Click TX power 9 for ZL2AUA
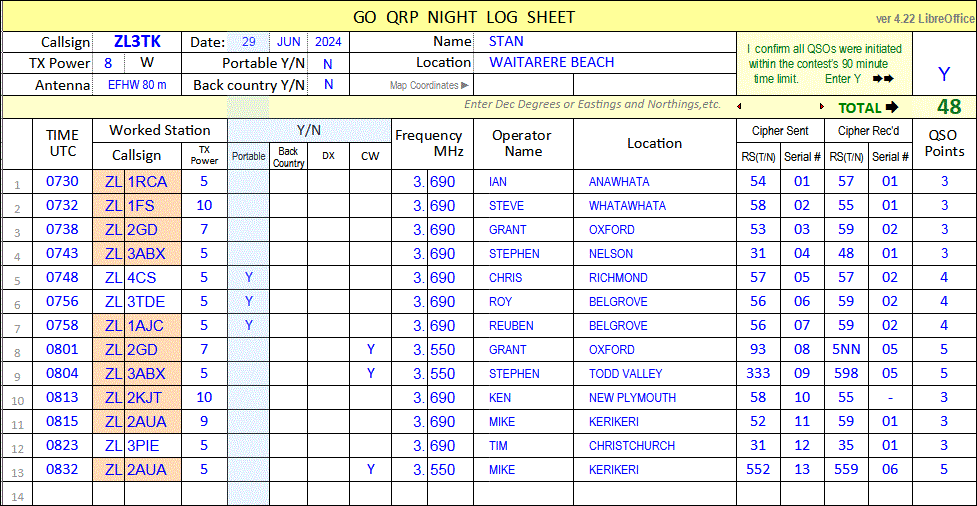Image resolution: width=977 pixels, height=506 pixels. point(204,422)
